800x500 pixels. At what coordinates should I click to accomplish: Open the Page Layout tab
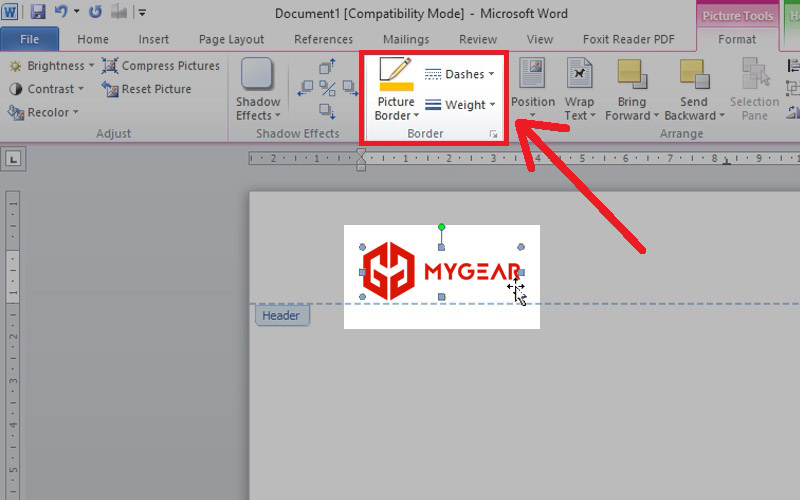tap(231, 40)
